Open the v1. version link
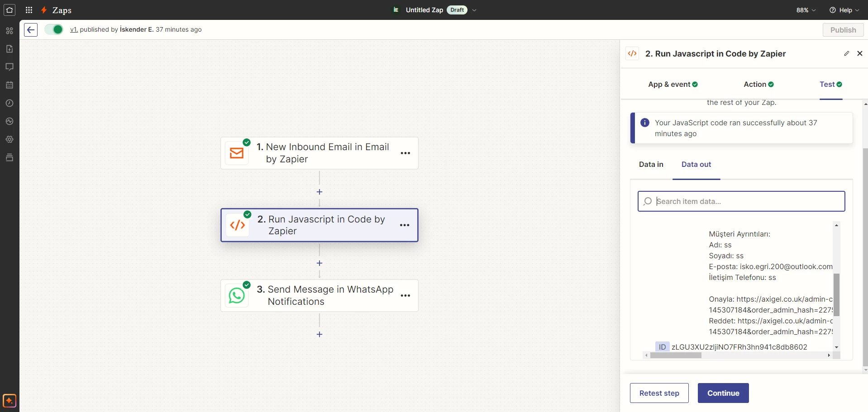 point(74,29)
